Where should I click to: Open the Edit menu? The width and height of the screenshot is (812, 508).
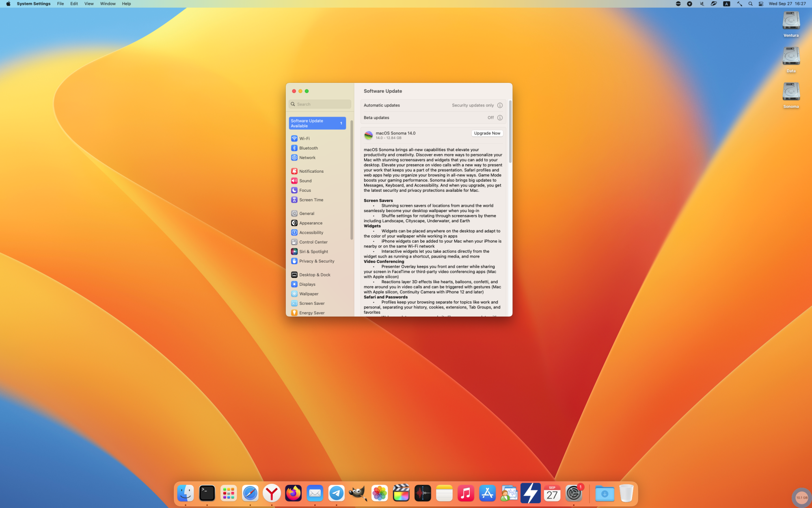tap(74, 4)
